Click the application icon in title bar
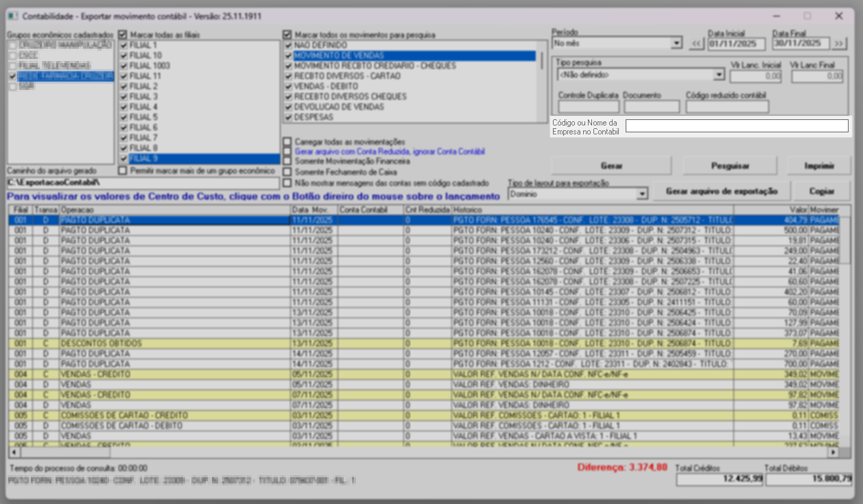 tap(12, 15)
